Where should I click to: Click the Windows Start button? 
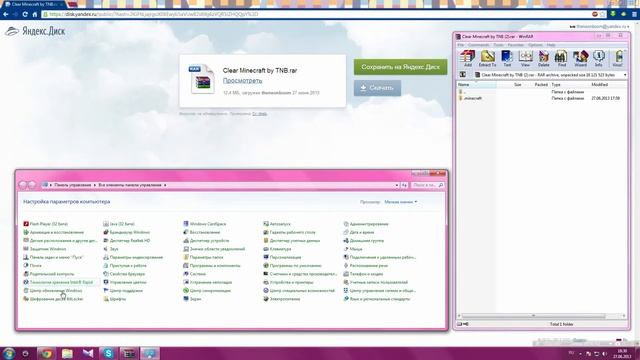pos(8,353)
